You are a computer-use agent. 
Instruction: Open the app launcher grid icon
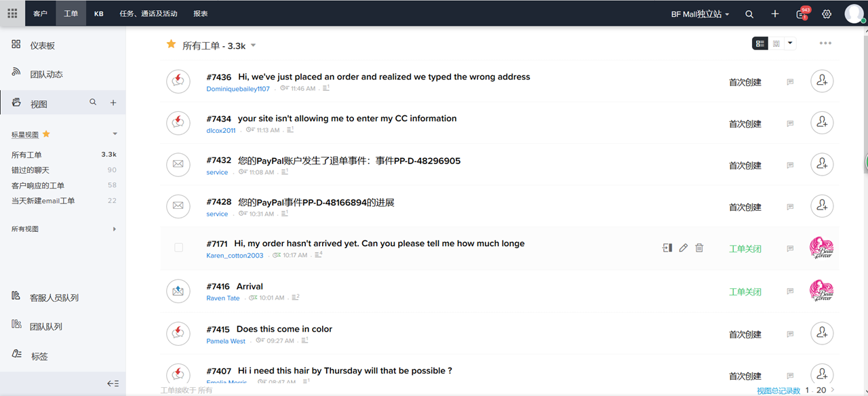pos(12,14)
